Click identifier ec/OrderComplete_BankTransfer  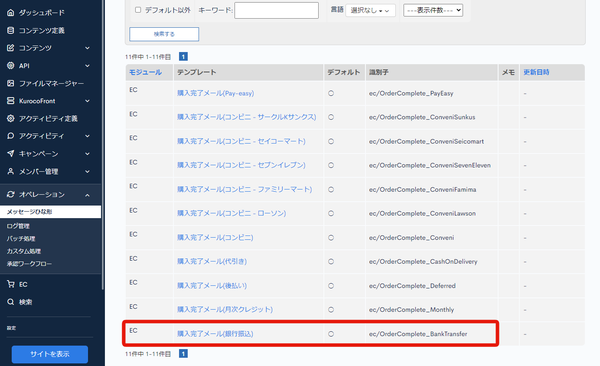pyautogui.click(x=418, y=334)
